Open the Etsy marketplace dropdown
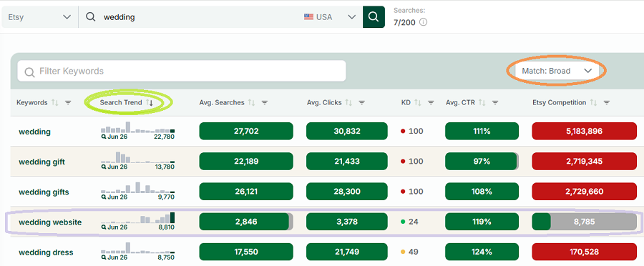The image size is (644, 266). [39, 17]
